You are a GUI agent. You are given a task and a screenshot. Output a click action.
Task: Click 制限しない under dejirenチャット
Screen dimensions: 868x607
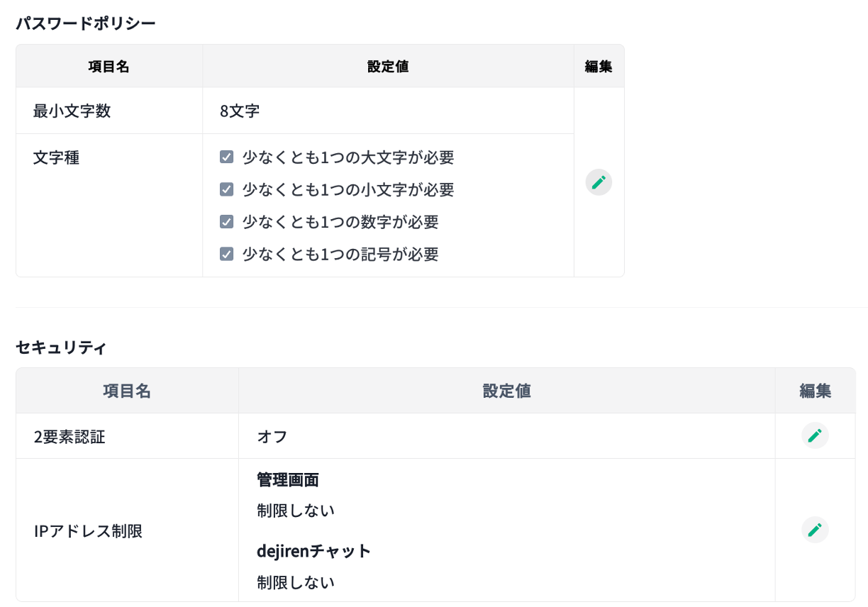pos(295,583)
